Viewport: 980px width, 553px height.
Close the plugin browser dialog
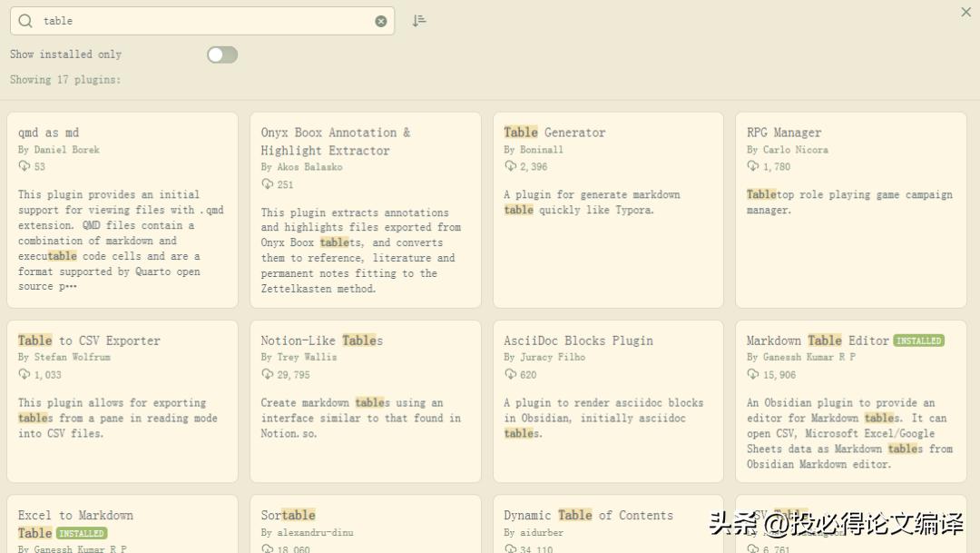(965, 12)
